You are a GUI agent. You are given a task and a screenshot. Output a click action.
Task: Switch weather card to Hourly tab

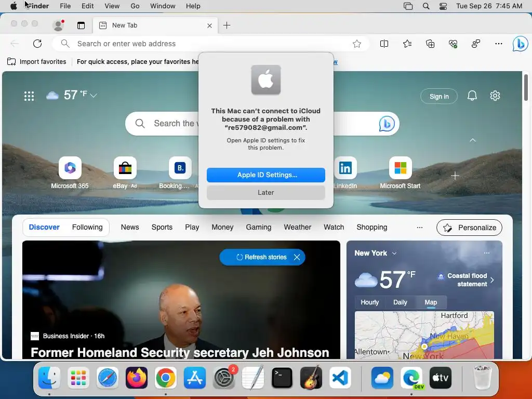click(x=369, y=302)
